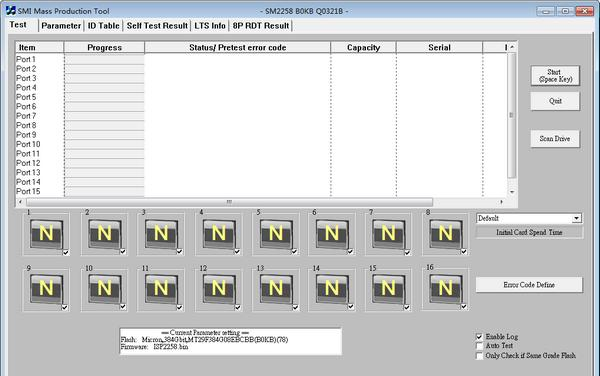Click the port list scroll-right arrow
This screenshot has height=376, width=600.
coord(501,202)
